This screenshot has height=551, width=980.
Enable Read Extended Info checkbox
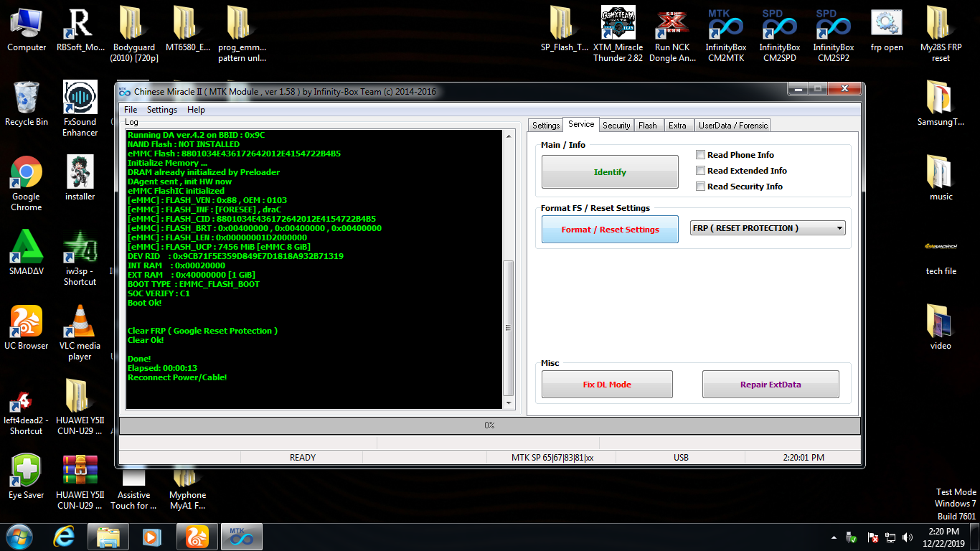coord(701,171)
